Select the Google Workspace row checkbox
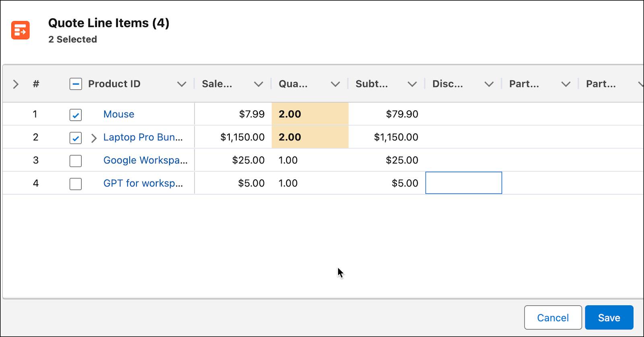The image size is (644, 337). (76, 161)
